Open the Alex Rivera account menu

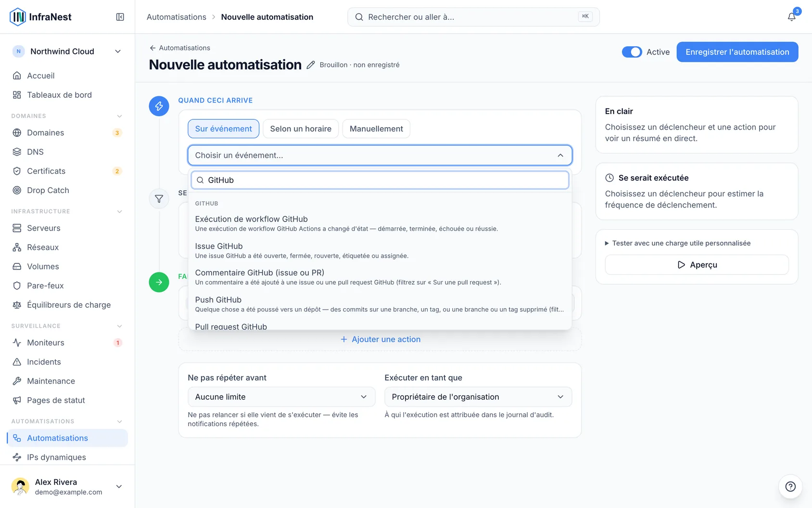[x=67, y=487]
